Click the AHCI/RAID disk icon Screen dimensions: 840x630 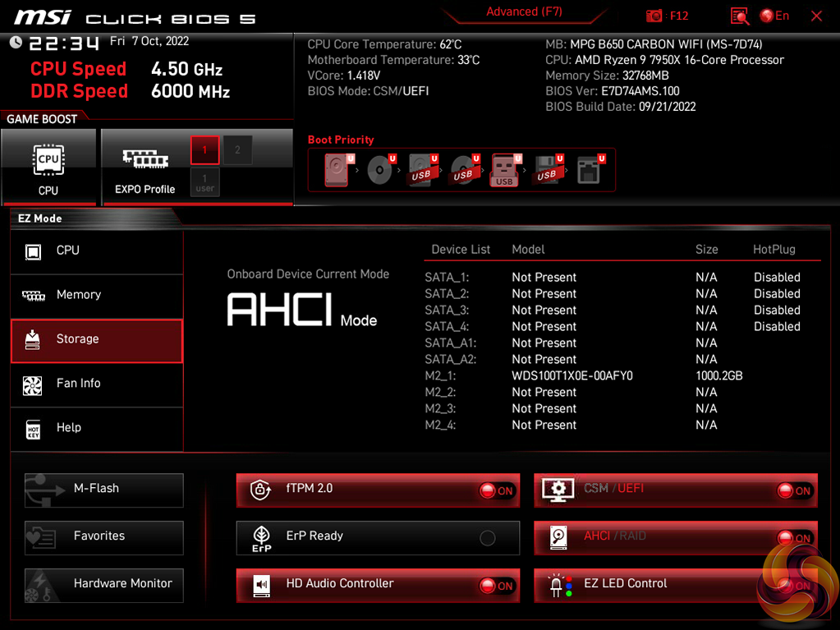558,537
